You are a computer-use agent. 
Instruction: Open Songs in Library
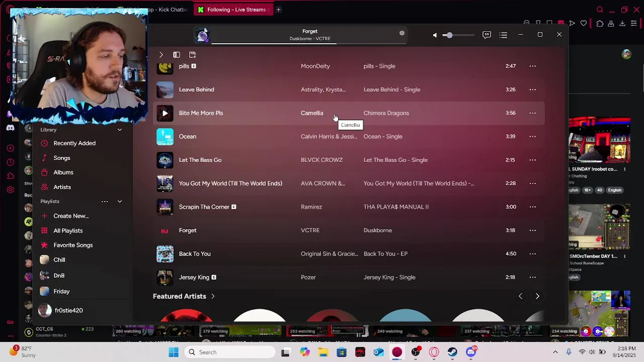62,158
